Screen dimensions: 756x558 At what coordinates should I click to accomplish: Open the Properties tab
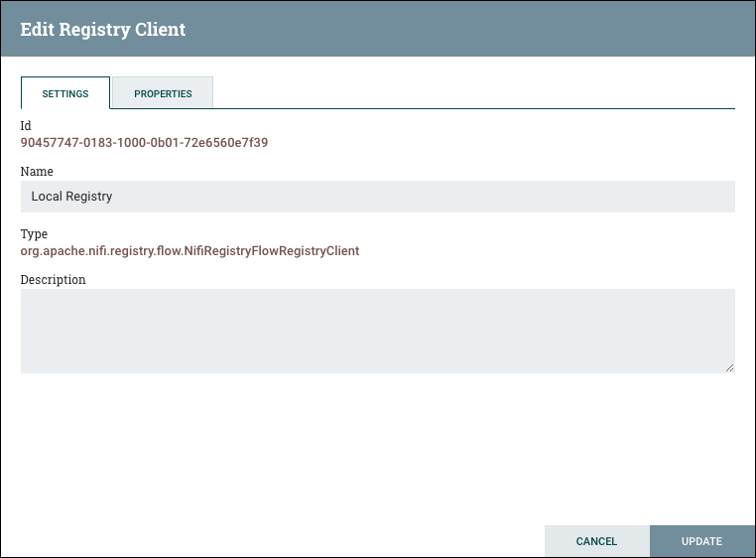pyautogui.click(x=163, y=93)
